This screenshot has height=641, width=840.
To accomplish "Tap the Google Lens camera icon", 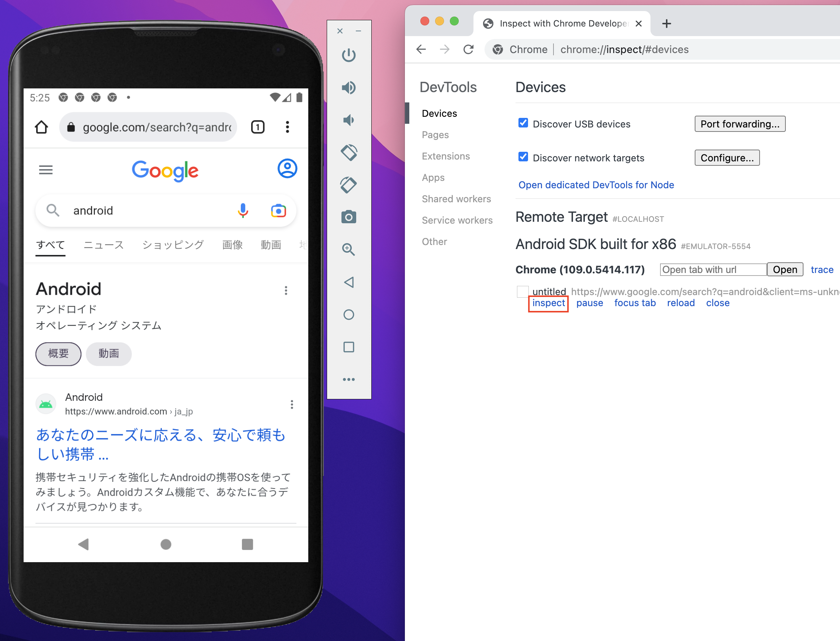I will 278,210.
